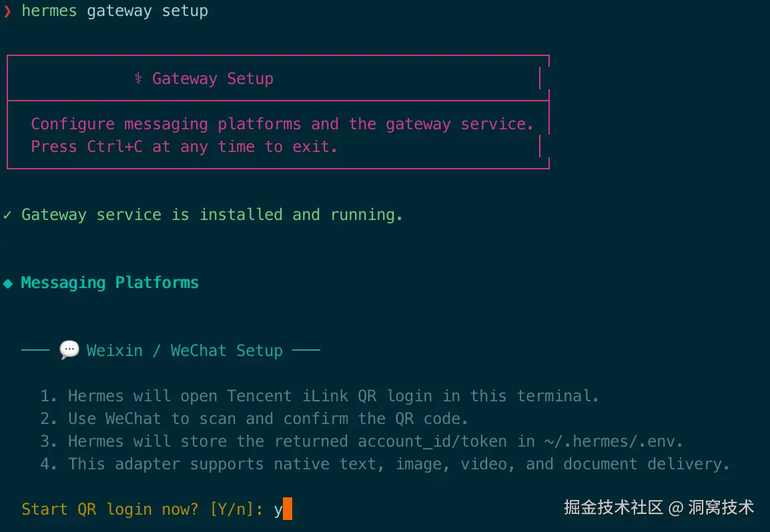Click the "Messaging Platforms" section heading
The image size is (770, 532).
pyautogui.click(x=110, y=283)
